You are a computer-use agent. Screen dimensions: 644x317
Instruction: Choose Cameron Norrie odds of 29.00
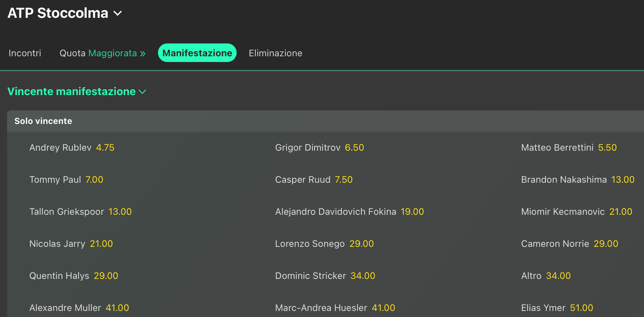pos(569,244)
